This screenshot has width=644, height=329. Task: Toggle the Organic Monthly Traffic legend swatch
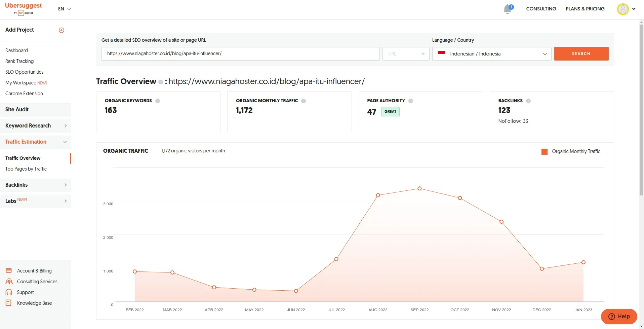tap(545, 152)
